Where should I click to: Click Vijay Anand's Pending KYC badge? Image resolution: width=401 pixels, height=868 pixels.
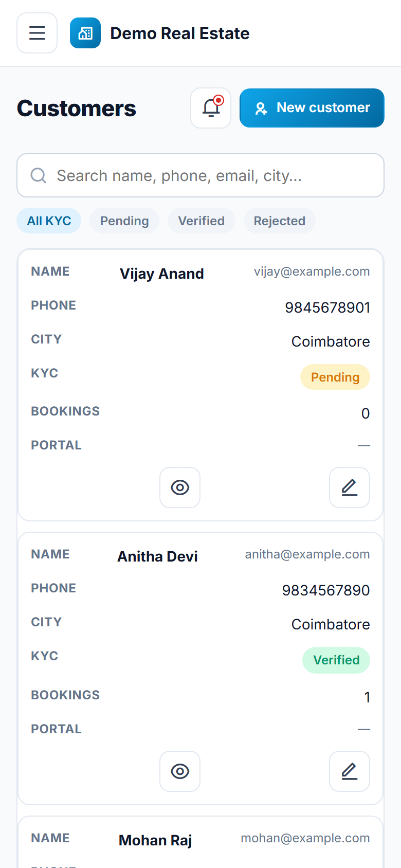(335, 377)
